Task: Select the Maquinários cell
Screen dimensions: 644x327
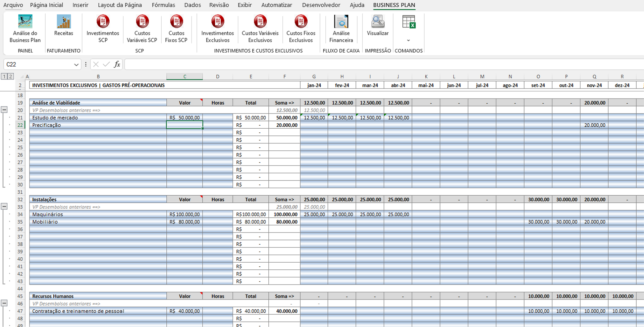Action: coord(98,214)
